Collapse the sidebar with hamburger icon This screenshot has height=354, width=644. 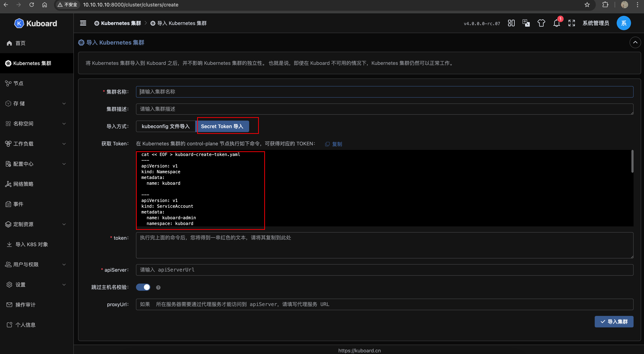[x=83, y=23]
